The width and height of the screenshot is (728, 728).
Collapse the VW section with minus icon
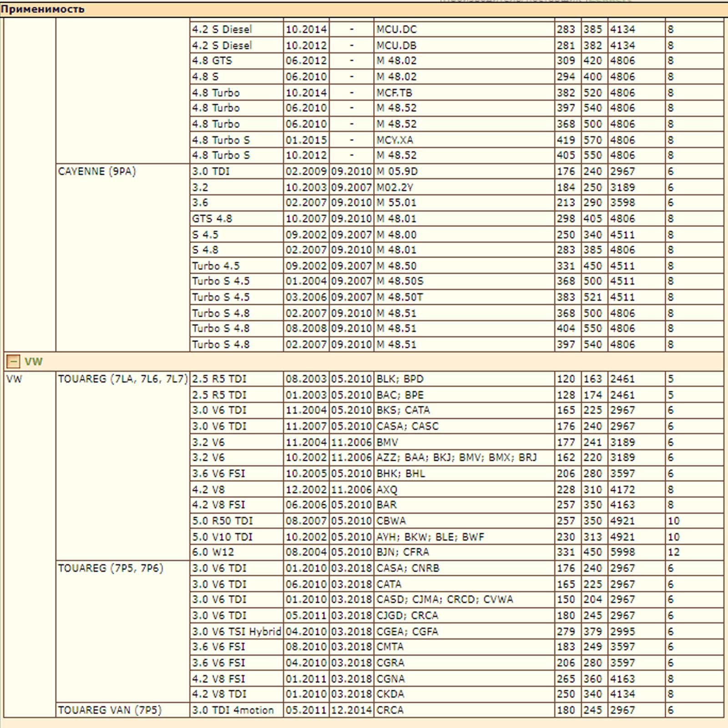13,362
